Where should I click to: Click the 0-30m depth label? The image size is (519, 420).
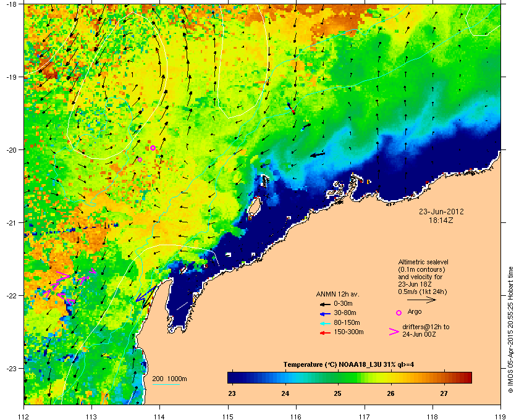point(343,303)
